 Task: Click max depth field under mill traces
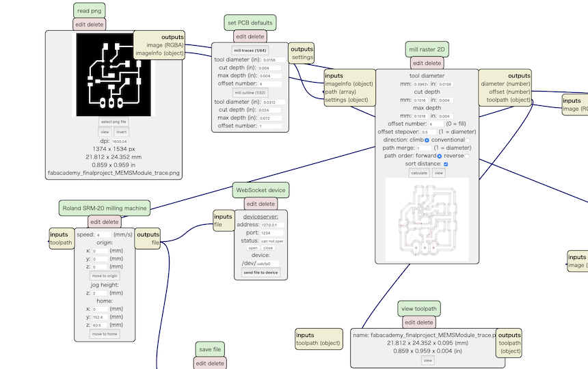(x=270, y=76)
